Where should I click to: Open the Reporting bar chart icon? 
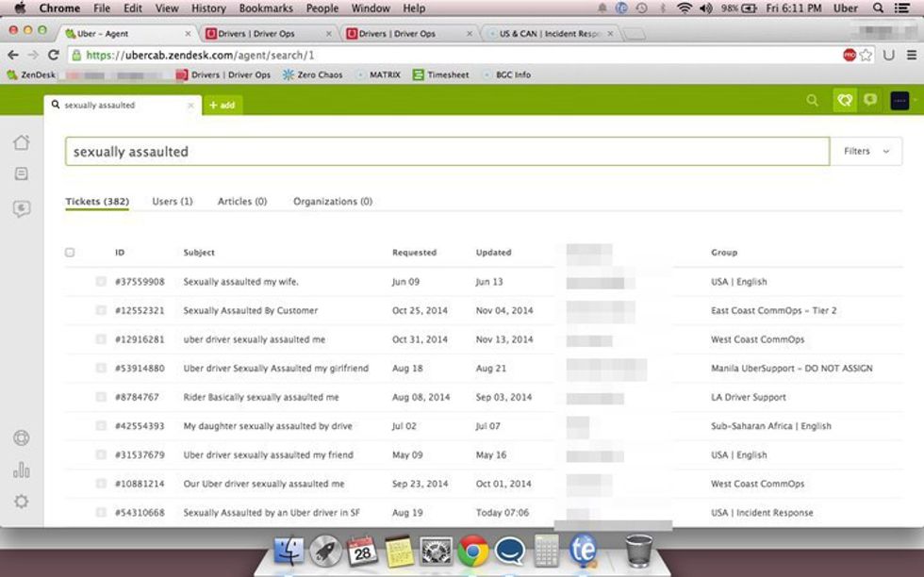point(21,470)
